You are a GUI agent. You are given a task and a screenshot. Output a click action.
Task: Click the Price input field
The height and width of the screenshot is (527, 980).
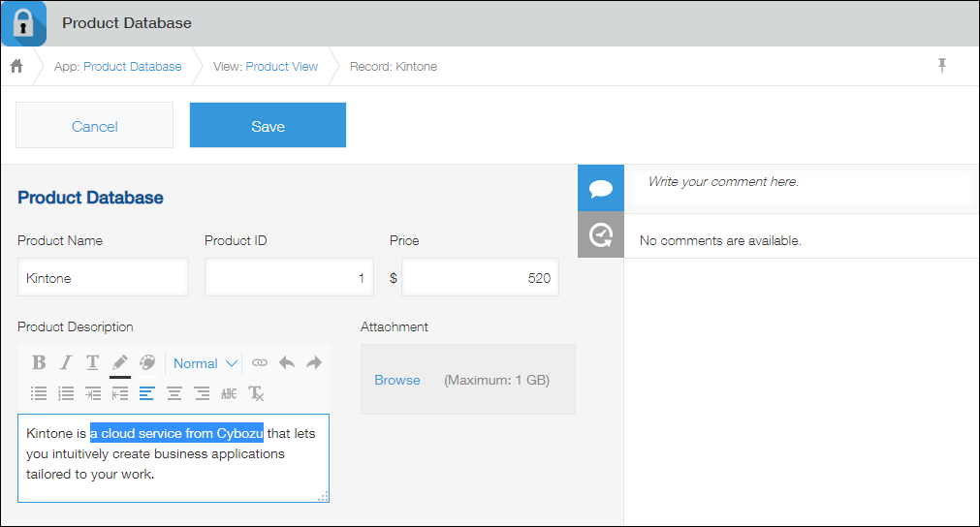click(x=480, y=278)
